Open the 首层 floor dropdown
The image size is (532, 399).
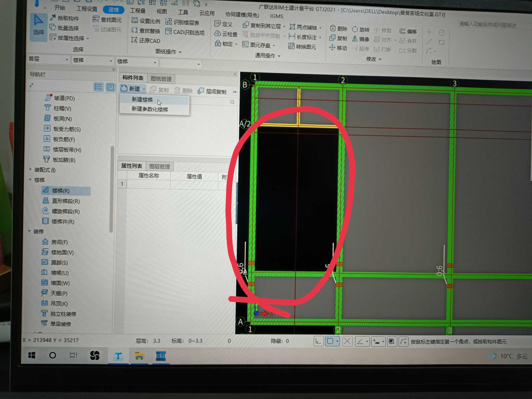coord(49,59)
